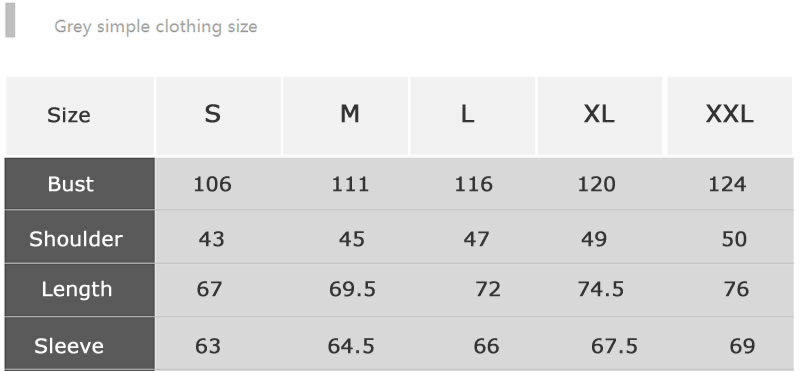Click the Sleeve value 66 for L
The width and height of the screenshot is (800, 371).
tap(486, 346)
